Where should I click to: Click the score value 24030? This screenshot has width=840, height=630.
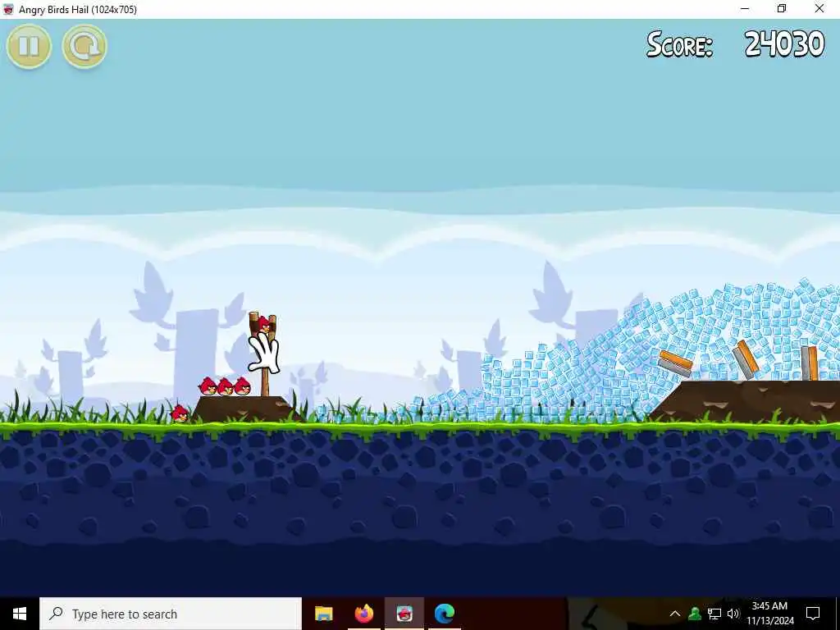(784, 44)
